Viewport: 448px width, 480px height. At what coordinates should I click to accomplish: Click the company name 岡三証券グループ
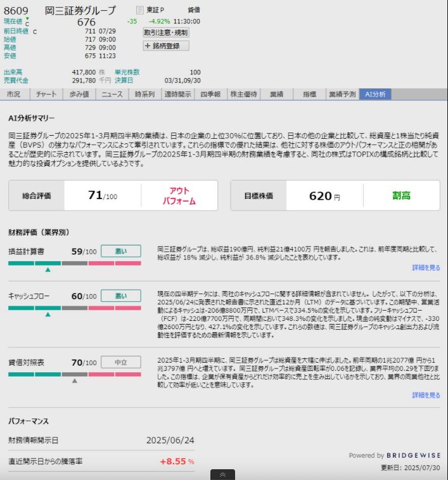[80, 10]
